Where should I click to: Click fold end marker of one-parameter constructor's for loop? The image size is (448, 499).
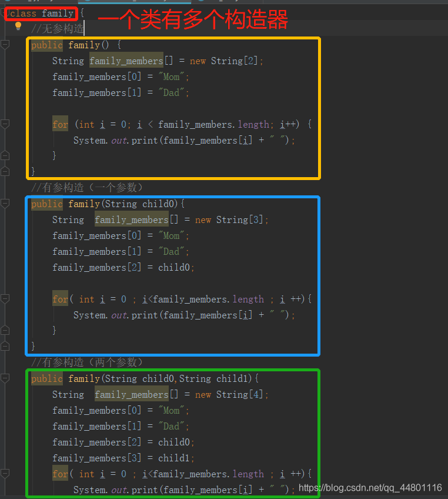click(5, 330)
